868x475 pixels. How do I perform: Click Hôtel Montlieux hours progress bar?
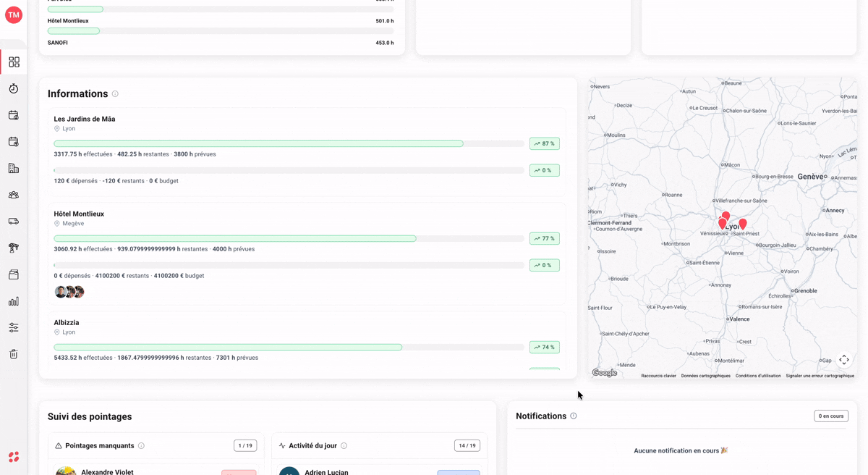(x=289, y=239)
